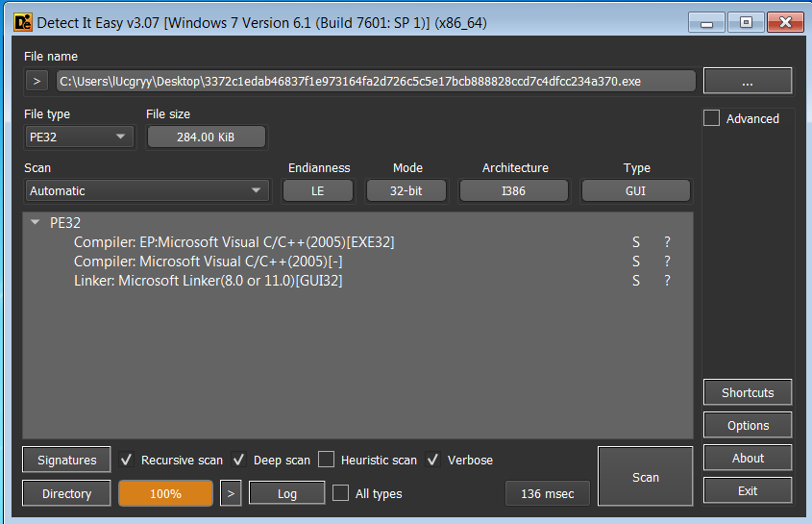This screenshot has height=524, width=812.
Task: Enable the All types checkbox
Action: pyautogui.click(x=340, y=493)
